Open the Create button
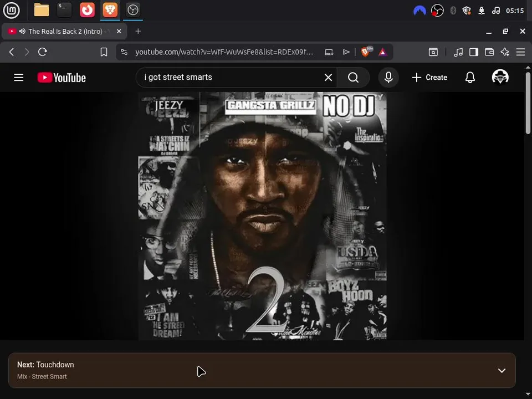 [x=429, y=78]
